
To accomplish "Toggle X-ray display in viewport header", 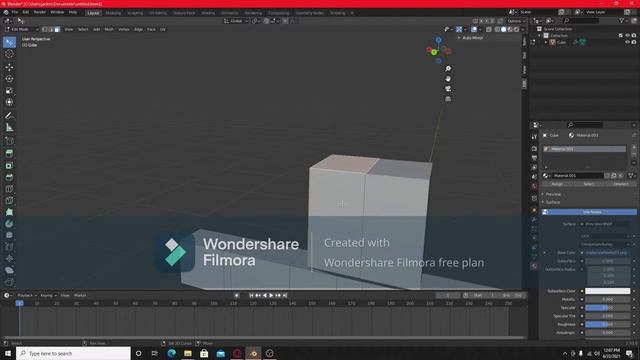I will [489, 29].
